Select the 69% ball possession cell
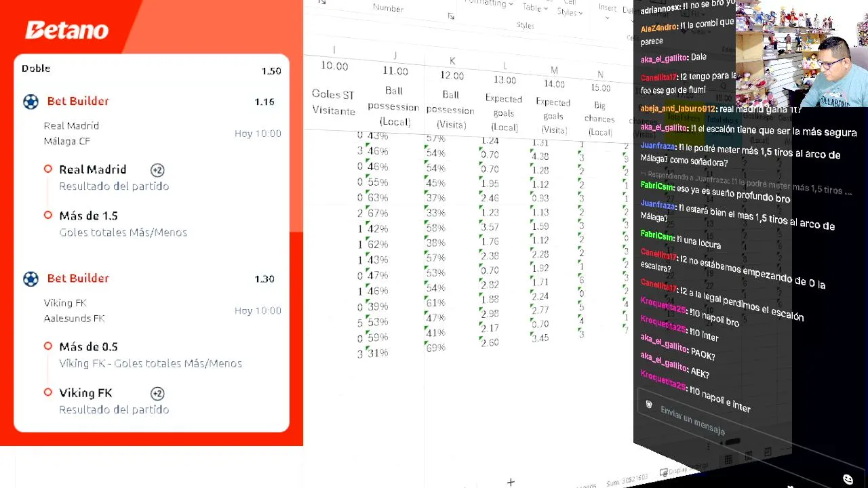Viewport: 868px width, 488px height. [x=435, y=348]
